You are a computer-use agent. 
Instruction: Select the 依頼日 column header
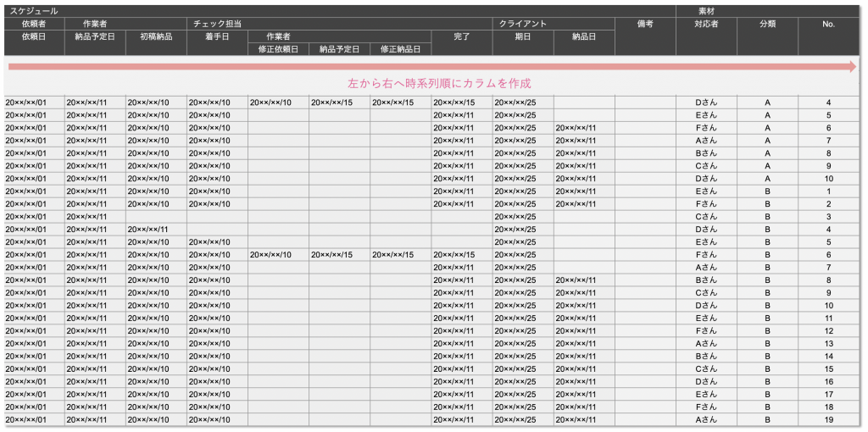pos(34,42)
